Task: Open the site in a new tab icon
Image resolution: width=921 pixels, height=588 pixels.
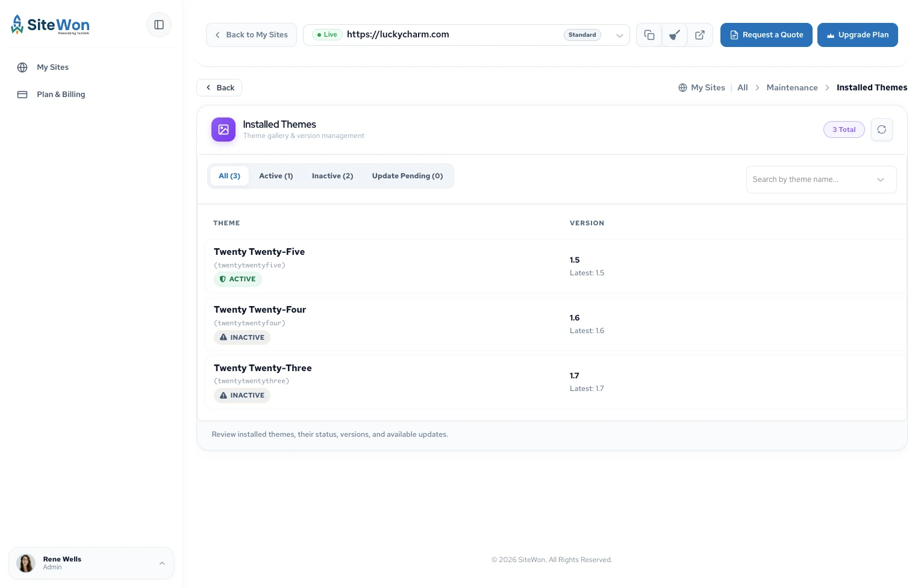Action: [x=700, y=35]
